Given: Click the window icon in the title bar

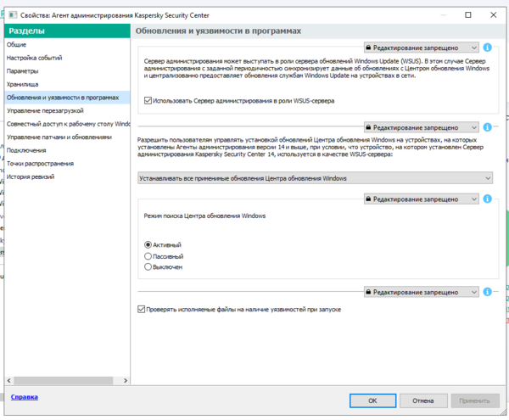Looking at the screenshot, I should pyautogui.click(x=13, y=15).
